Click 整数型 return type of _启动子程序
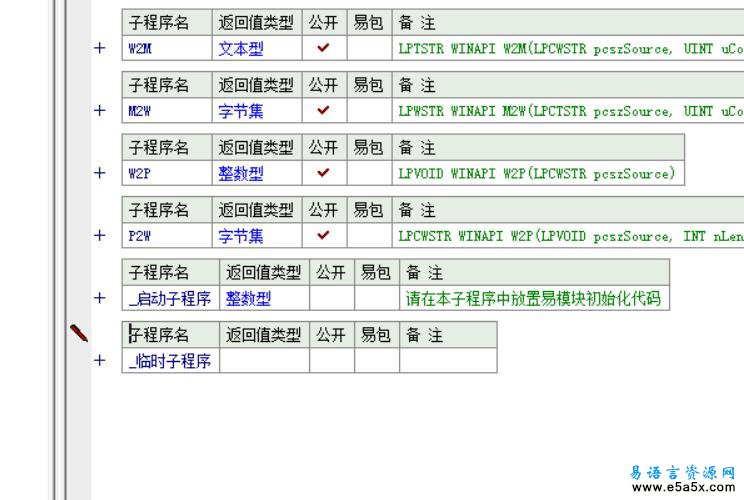 [249, 299]
